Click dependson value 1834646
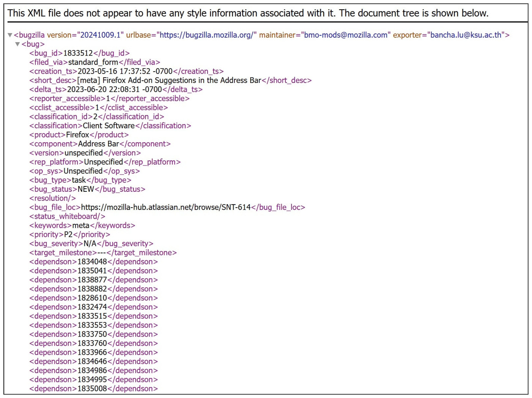Viewport: 532px width, 398px height. 92,361
